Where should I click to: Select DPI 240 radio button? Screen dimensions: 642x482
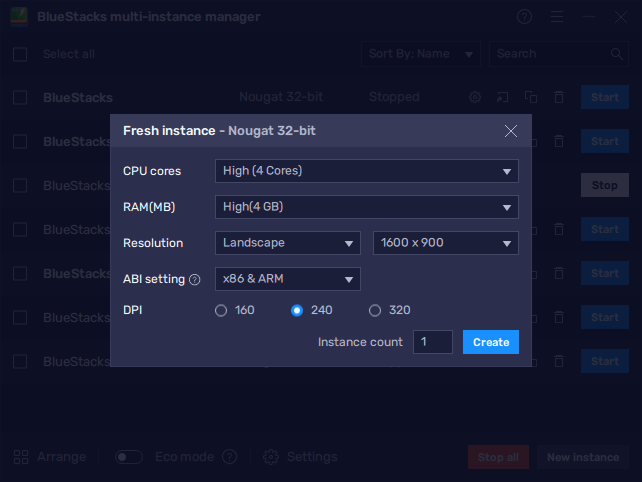[x=297, y=310]
